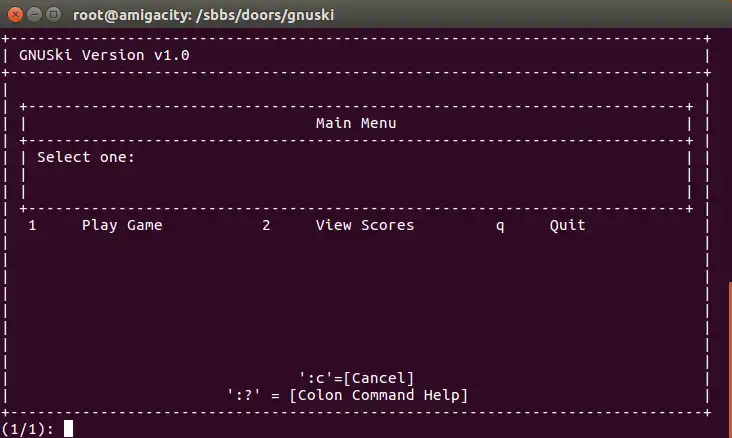Viewport: 732px width, 438px height.
Task: Click the terminal cursor block at the prompt
Action: (69, 429)
